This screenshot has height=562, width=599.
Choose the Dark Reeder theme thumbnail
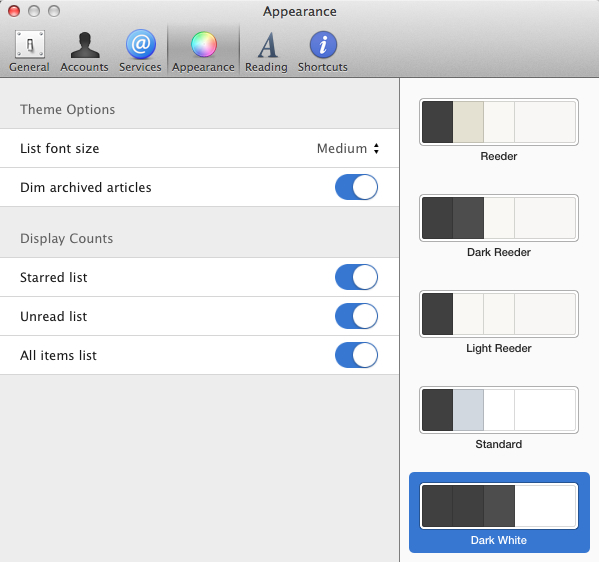[499, 218]
